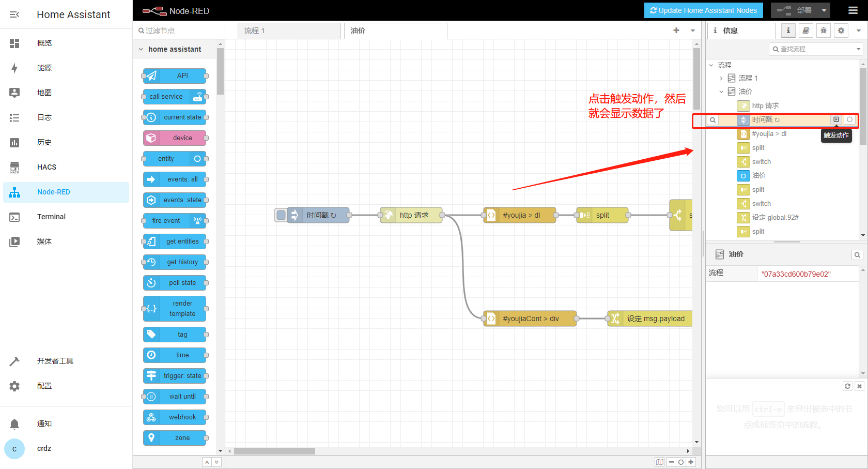Open the help book icon tab
This screenshot has width=868, height=469.
[806, 31]
